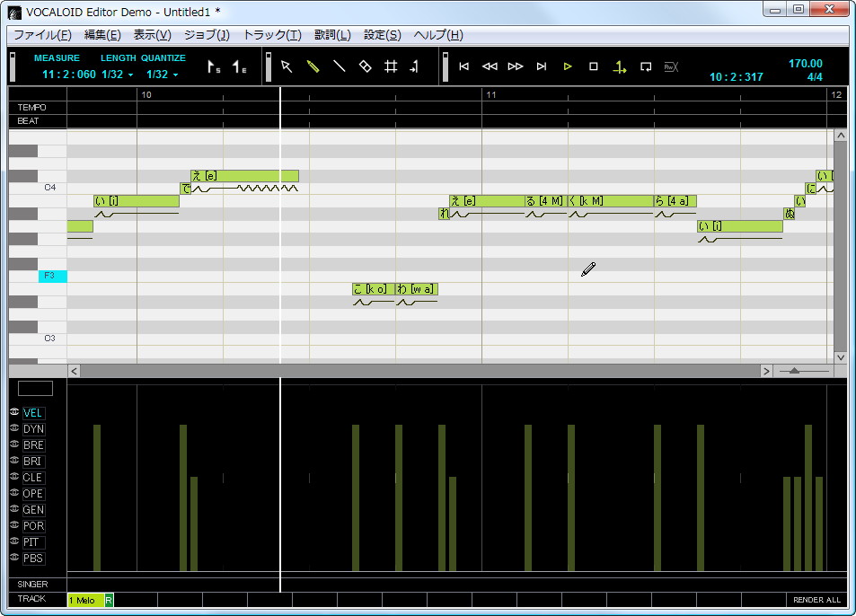Click the rewind button
The height and width of the screenshot is (616, 856).
click(490, 66)
